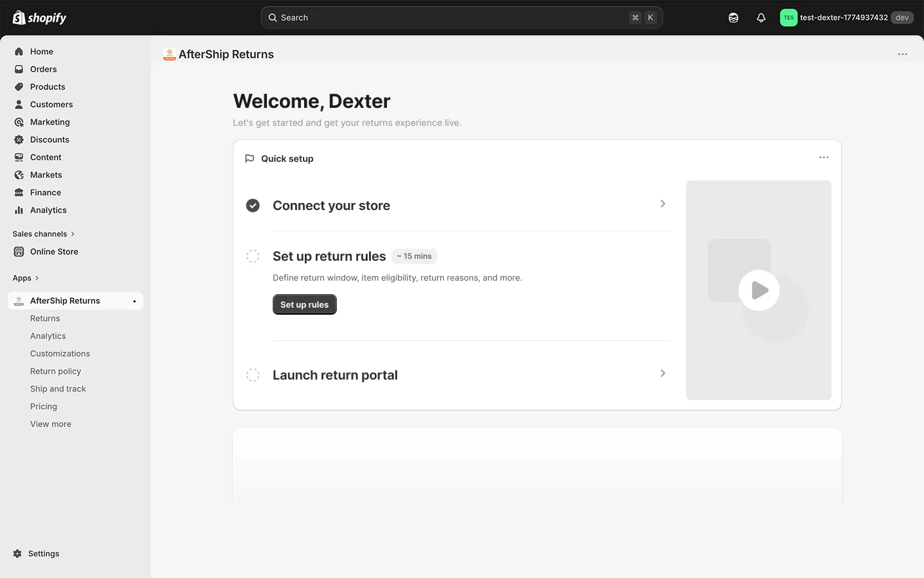The width and height of the screenshot is (924, 578).
Task: Expand Sales channels section chevron
Action: 73,234
